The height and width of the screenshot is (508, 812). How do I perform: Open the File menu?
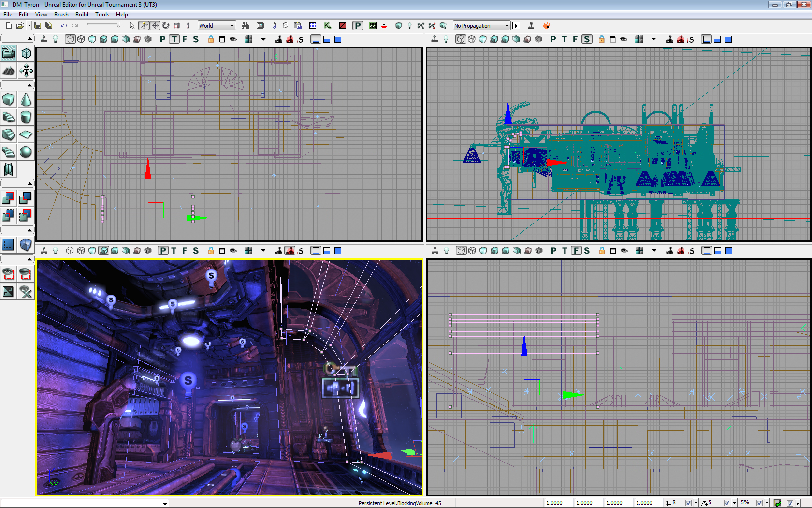click(x=8, y=15)
